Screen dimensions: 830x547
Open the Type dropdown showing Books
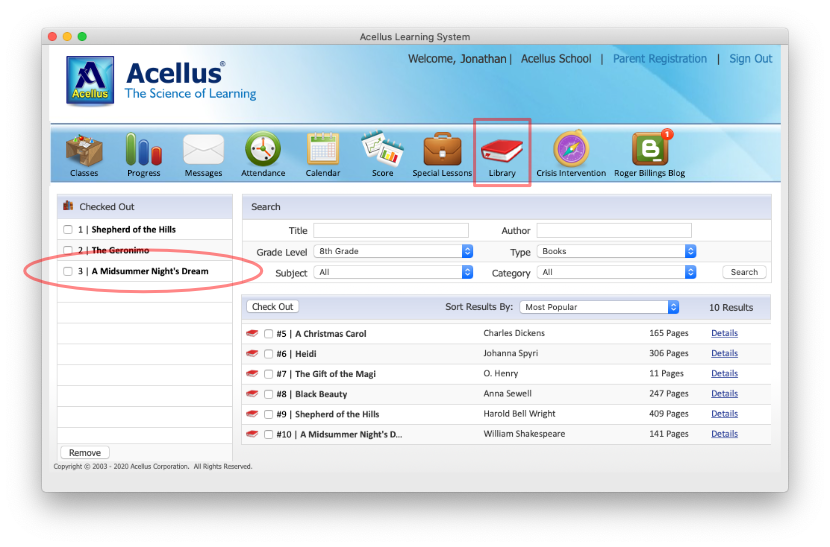tap(616, 251)
